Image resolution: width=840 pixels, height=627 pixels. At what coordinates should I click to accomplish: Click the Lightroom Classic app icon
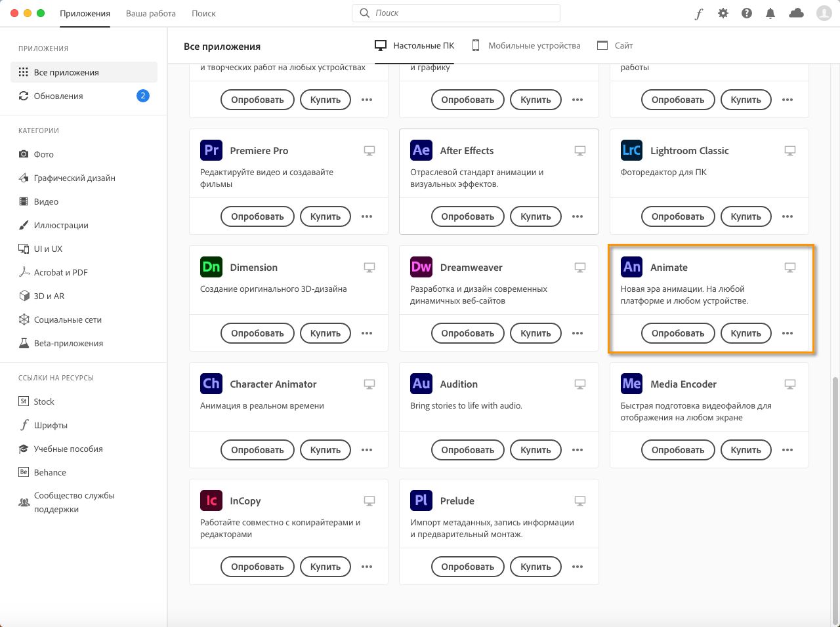pos(631,150)
